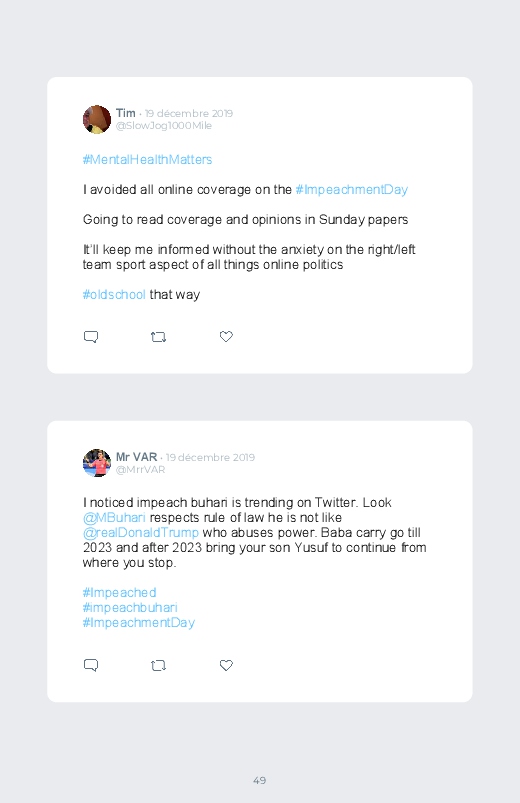
Task: Open #ImpeachmentDay hashtag in Mr VAR's tweet
Action: (x=139, y=623)
